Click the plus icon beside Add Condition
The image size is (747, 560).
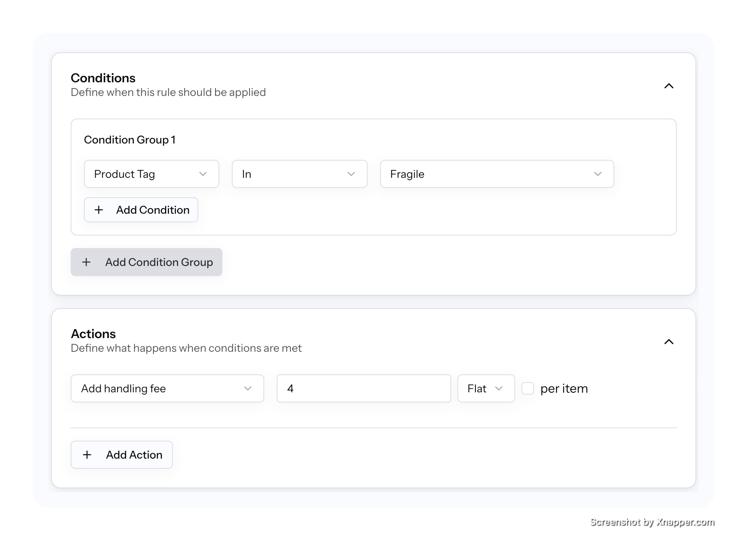[99, 210]
